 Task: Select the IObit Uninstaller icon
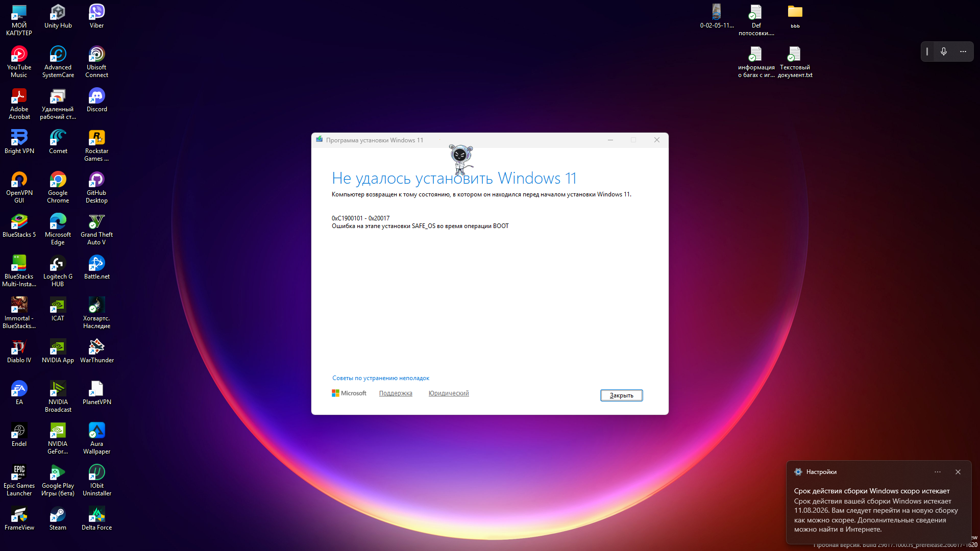click(x=96, y=480)
